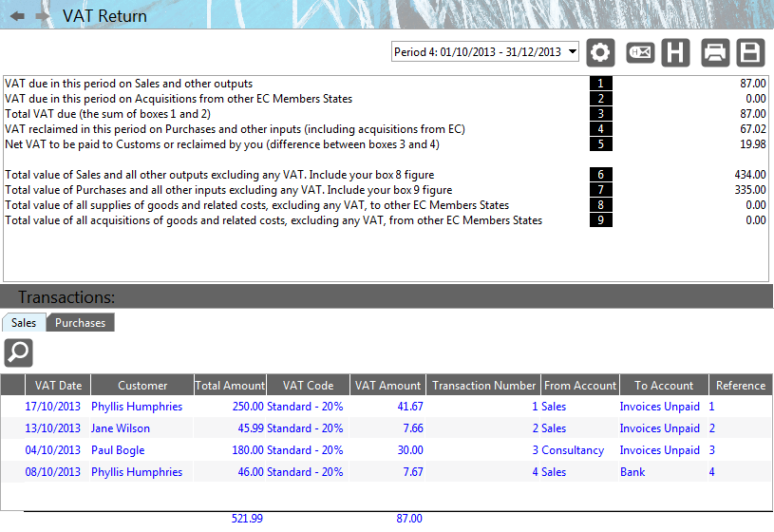774x532 pixels.
Task: Click date 04/10/2013 in transactions
Action: coord(53,450)
